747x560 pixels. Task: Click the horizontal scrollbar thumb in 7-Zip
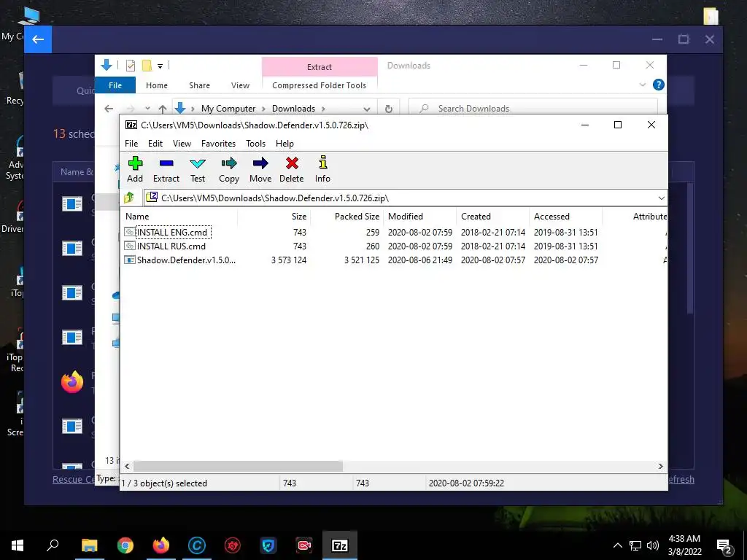point(238,466)
